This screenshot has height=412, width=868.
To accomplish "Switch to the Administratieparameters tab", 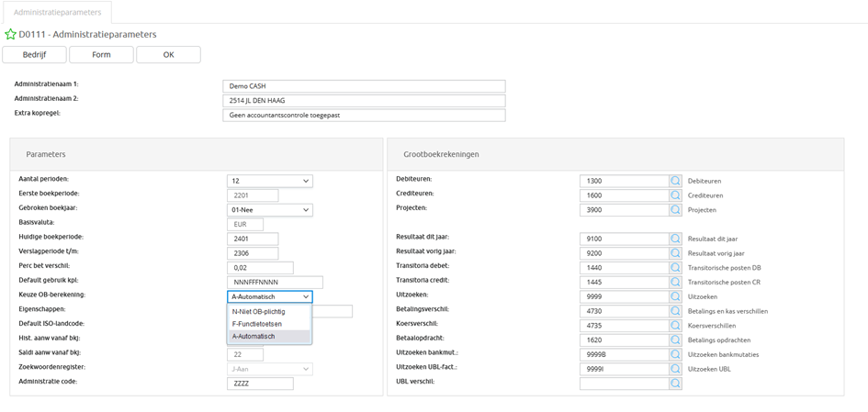I will click(57, 12).
